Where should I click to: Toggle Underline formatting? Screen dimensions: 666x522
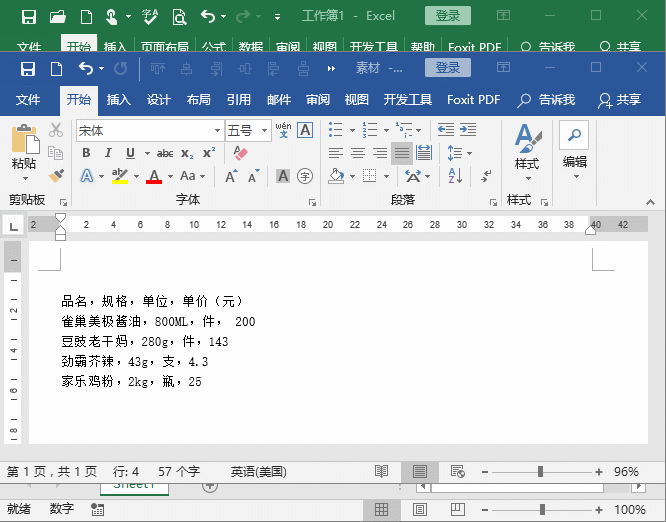[130, 153]
